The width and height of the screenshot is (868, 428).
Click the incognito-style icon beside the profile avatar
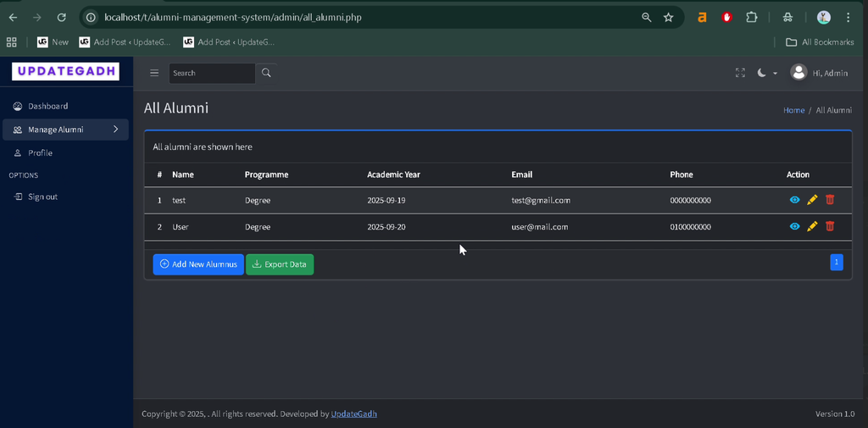point(787,18)
